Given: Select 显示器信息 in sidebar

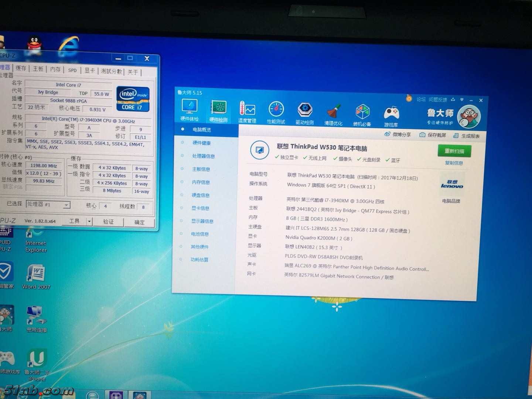Looking at the screenshot, I should click(202, 221).
